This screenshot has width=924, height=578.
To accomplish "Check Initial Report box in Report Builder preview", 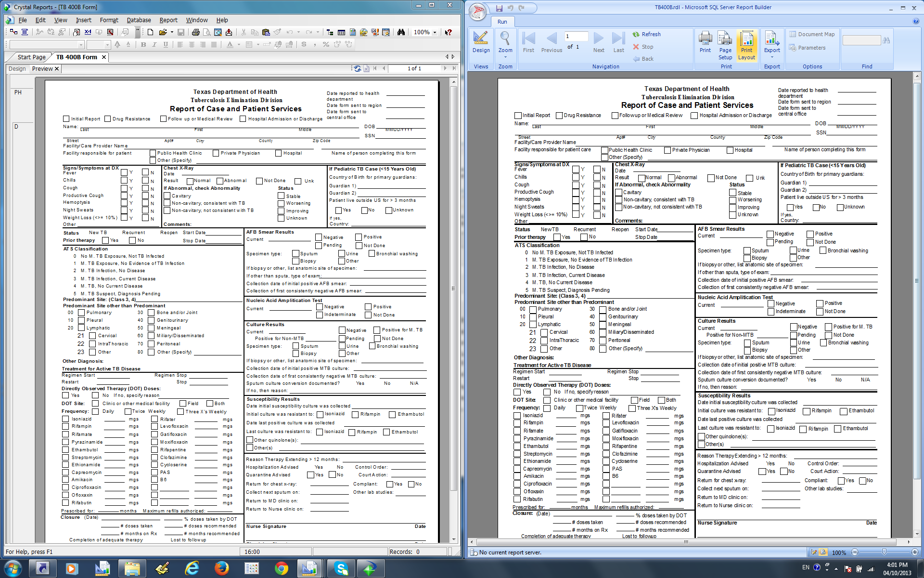I will [x=518, y=116].
